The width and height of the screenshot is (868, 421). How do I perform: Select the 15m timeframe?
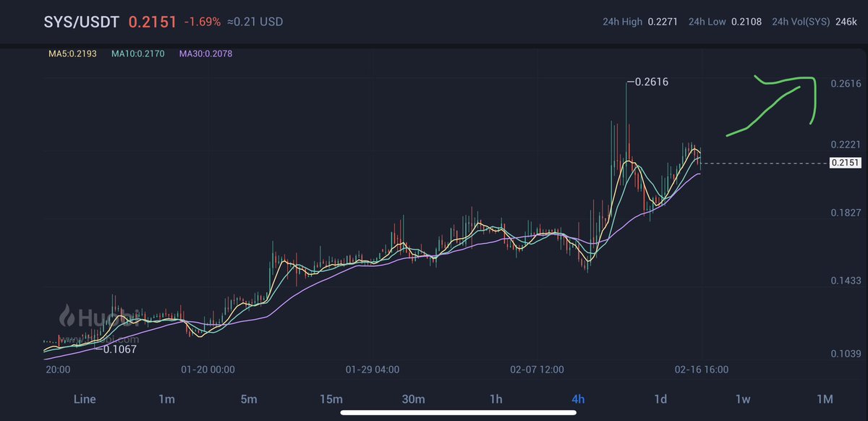pos(331,399)
